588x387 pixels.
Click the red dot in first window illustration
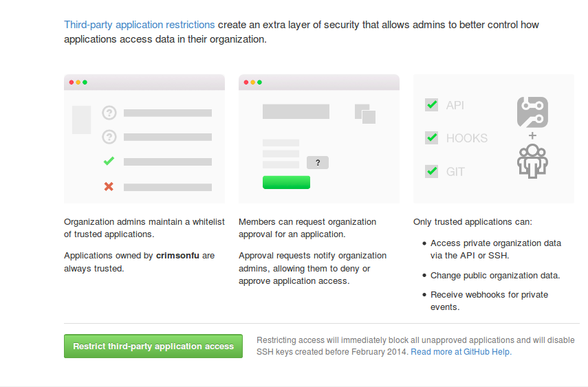72,82
